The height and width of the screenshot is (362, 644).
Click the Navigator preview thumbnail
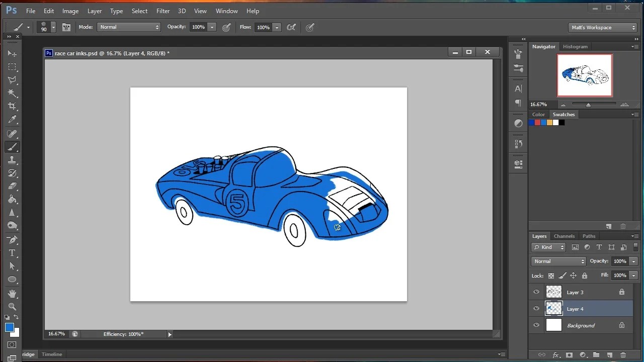(585, 75)
